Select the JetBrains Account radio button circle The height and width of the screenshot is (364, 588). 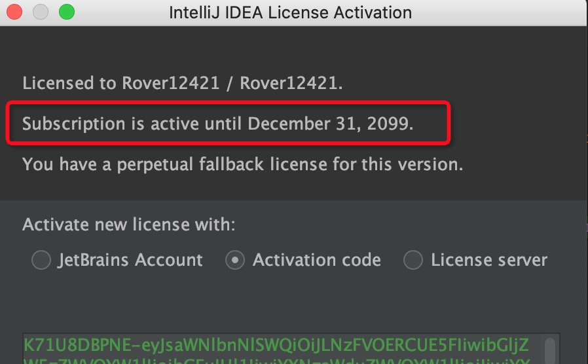pyautogui.click(x=41, y=261)
